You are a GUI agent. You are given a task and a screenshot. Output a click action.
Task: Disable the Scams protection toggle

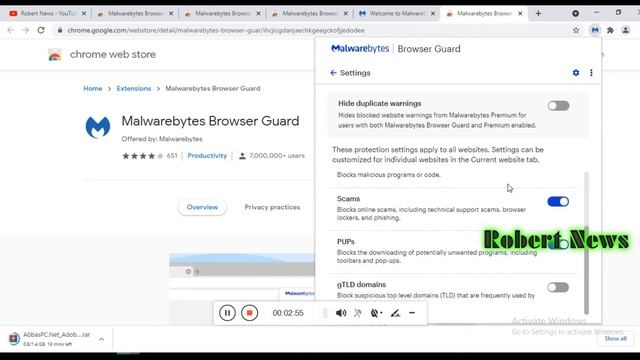tap(558, 201)
